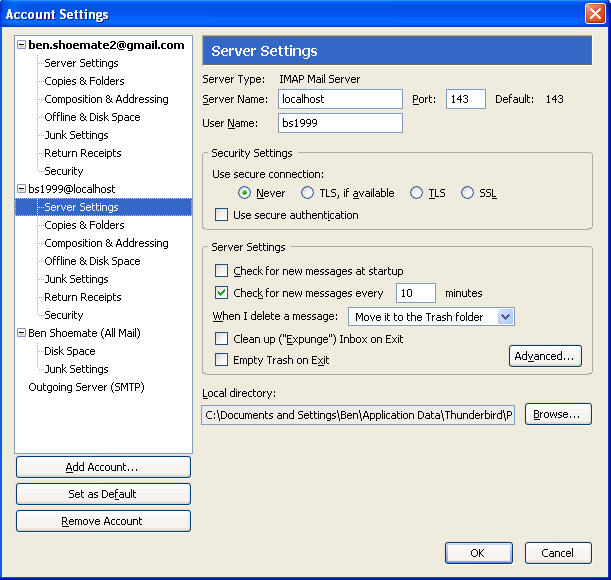The width and height of the screenshot is (611, 580).
Task: Collapse the bs1999@localhost account node
Action: click(22, 189)
